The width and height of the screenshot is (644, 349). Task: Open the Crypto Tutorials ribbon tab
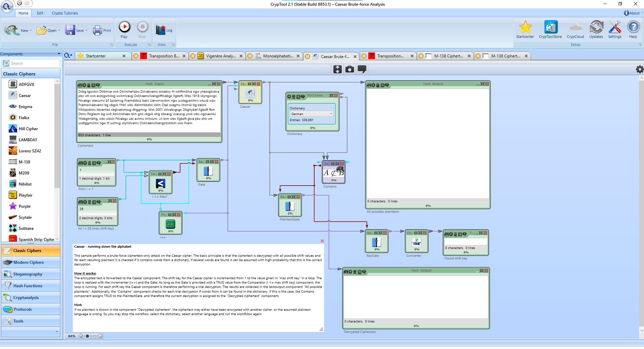pos(65,13)
